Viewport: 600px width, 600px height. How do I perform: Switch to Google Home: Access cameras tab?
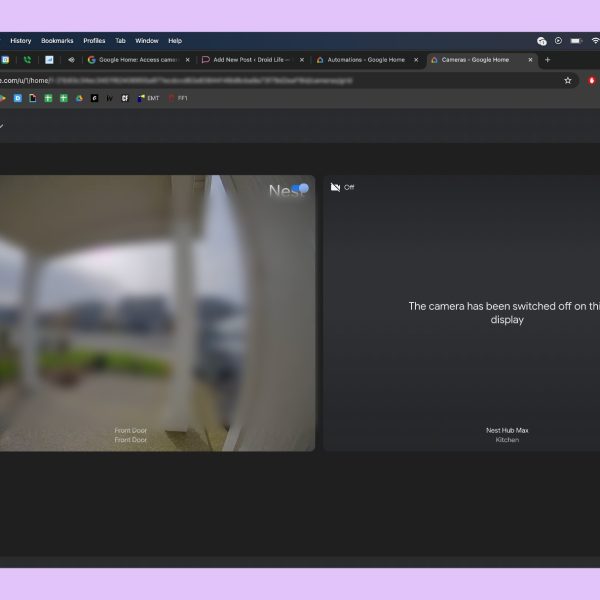[135, 60]
